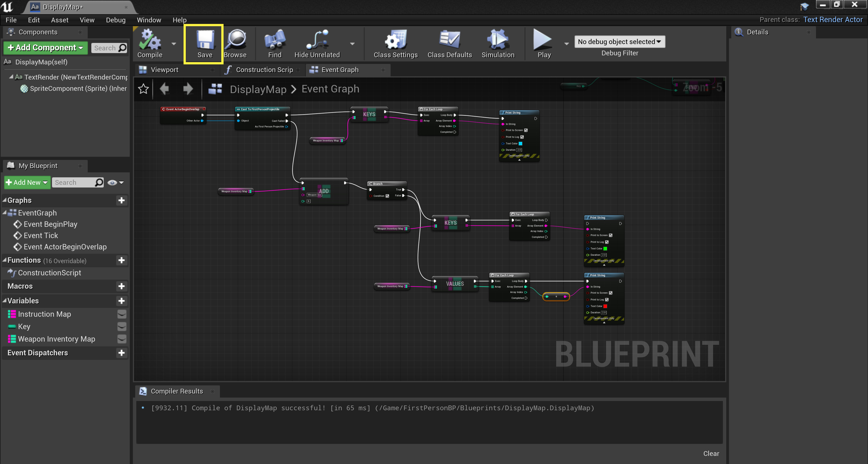The image size is (868, 464).
Task: Open the debug object selection dropdown
Action: [x=619, y=42]
